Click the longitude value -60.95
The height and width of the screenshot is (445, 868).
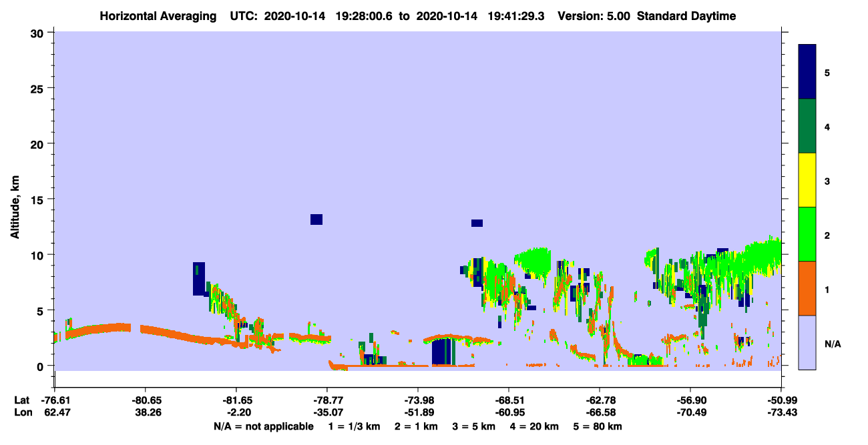509,413
